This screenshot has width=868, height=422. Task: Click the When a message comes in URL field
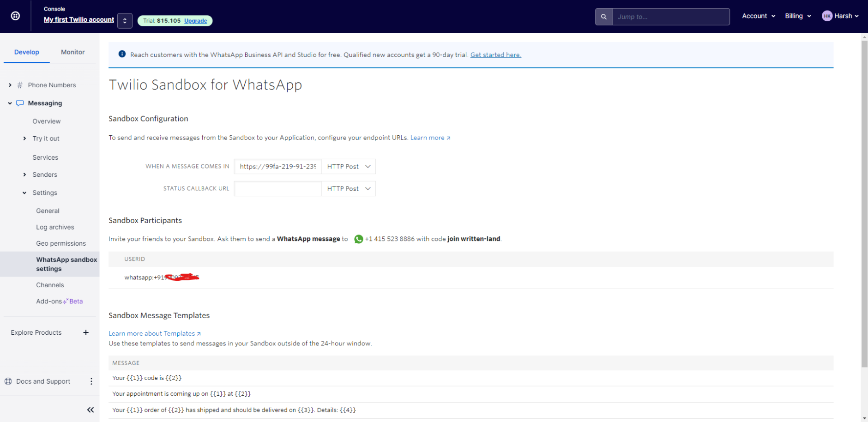277,167
